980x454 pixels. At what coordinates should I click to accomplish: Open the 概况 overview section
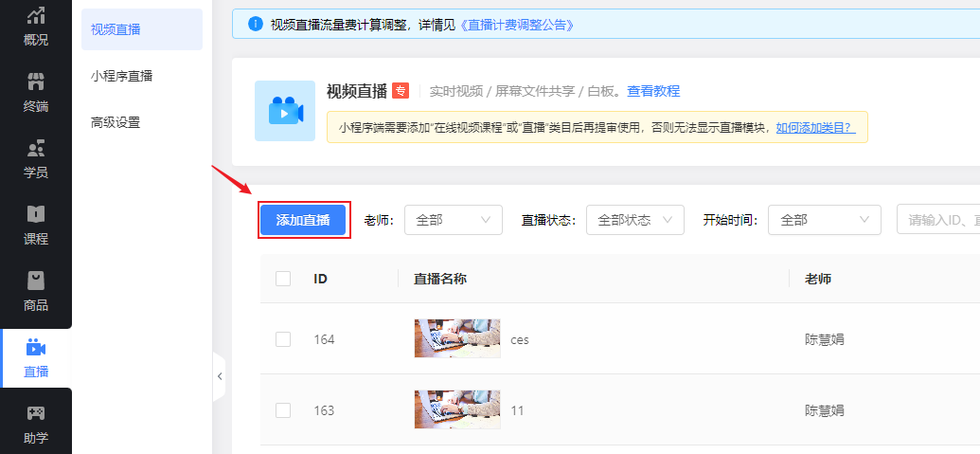pos(36,27)
